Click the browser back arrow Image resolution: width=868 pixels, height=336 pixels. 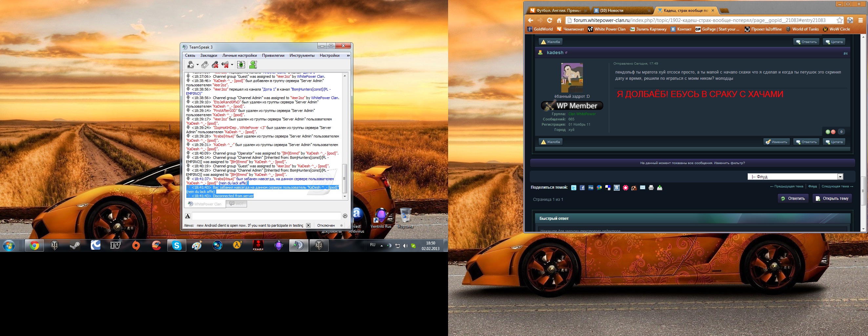pyautogui.click(x=530, y=20)
